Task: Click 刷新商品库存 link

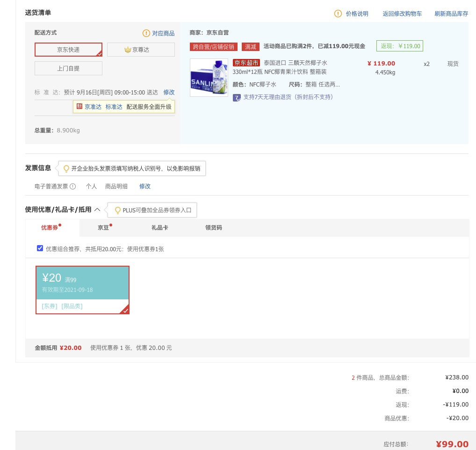Action: (x=451, y=14)
